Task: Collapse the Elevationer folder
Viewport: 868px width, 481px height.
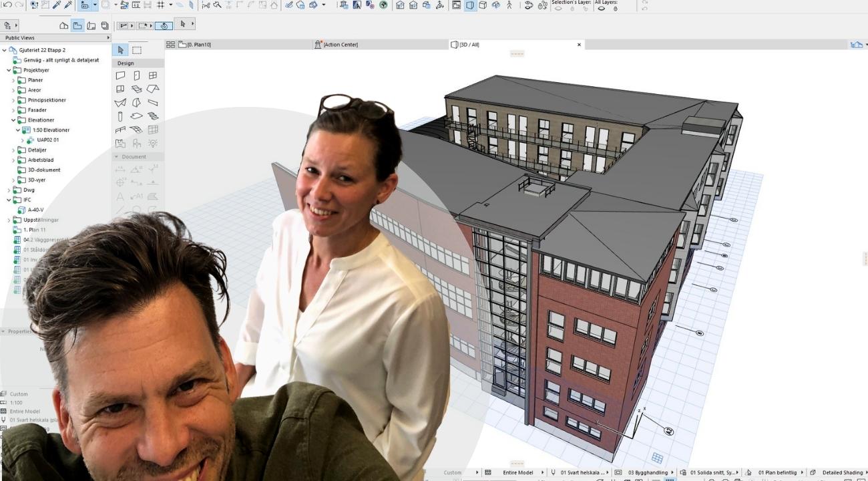Action: (13, 120)
